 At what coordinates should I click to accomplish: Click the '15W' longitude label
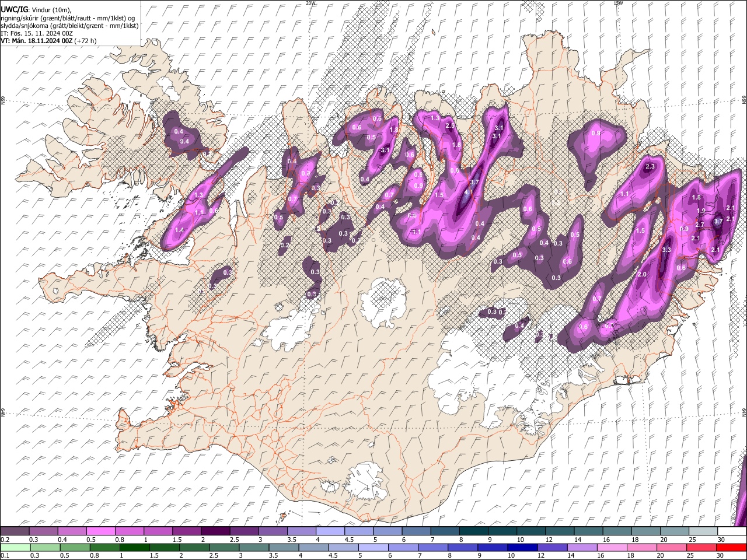point(618,3)
